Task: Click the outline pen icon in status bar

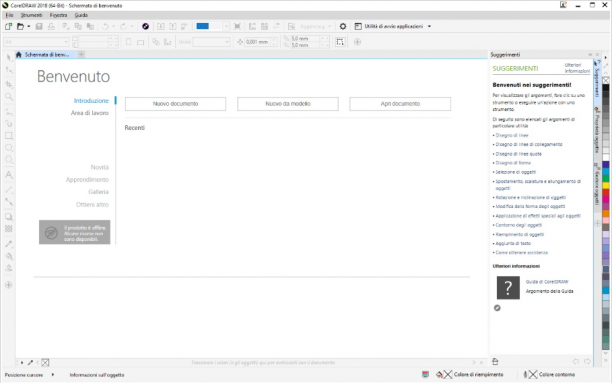Action: [x=525, y=374]
